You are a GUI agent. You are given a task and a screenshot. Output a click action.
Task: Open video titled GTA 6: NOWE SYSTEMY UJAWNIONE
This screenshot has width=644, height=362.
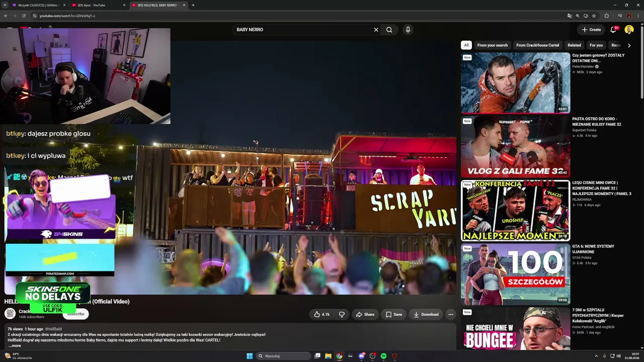(x=593, y=249)
